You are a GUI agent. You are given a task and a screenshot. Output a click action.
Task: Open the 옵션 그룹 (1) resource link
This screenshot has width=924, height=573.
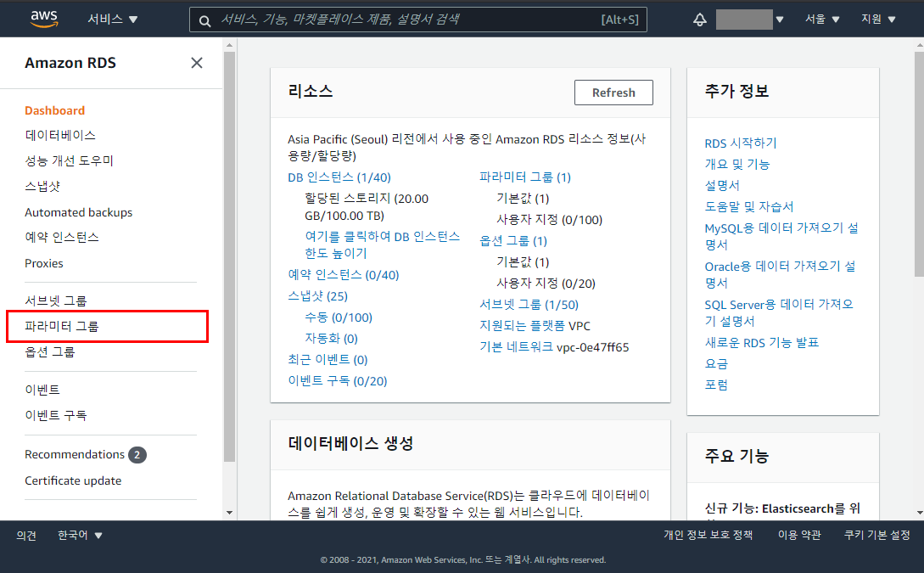513,240
